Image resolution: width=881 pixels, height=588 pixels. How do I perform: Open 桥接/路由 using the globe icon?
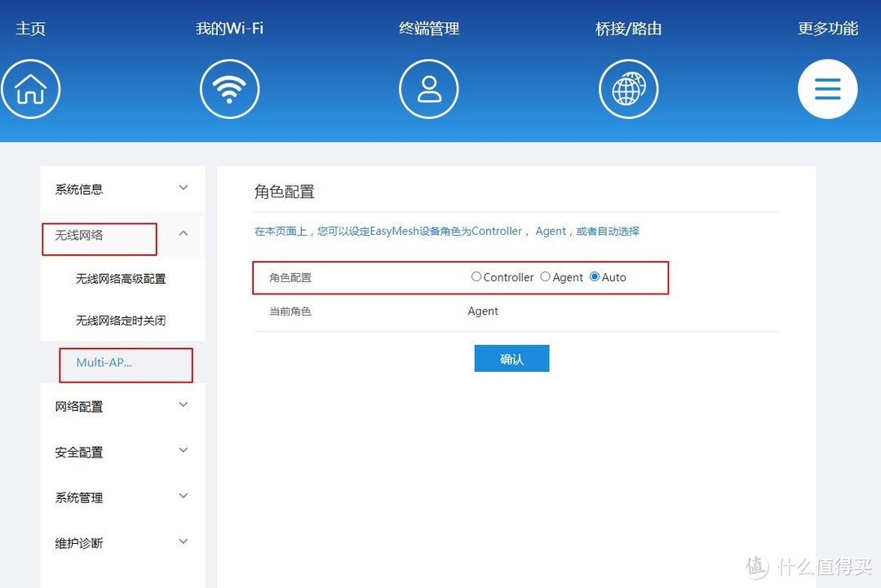pyautogui.click(x=628, y=89)
